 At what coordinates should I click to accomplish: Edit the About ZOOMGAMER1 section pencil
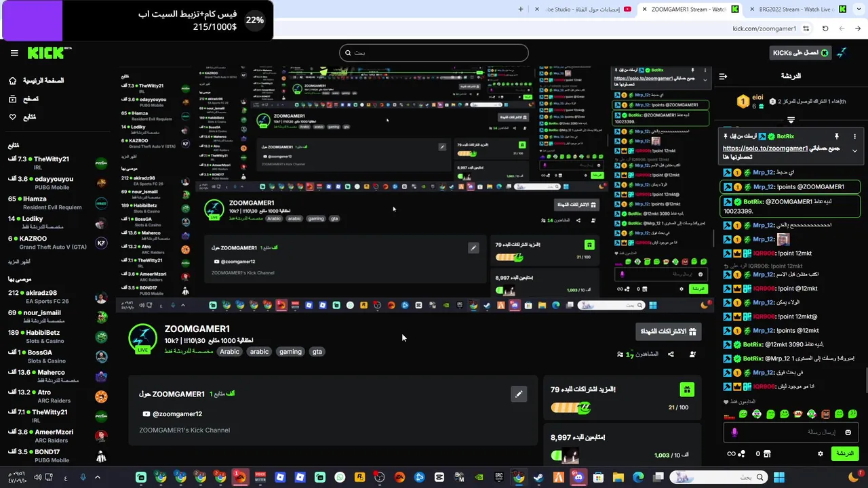(519, 394)
